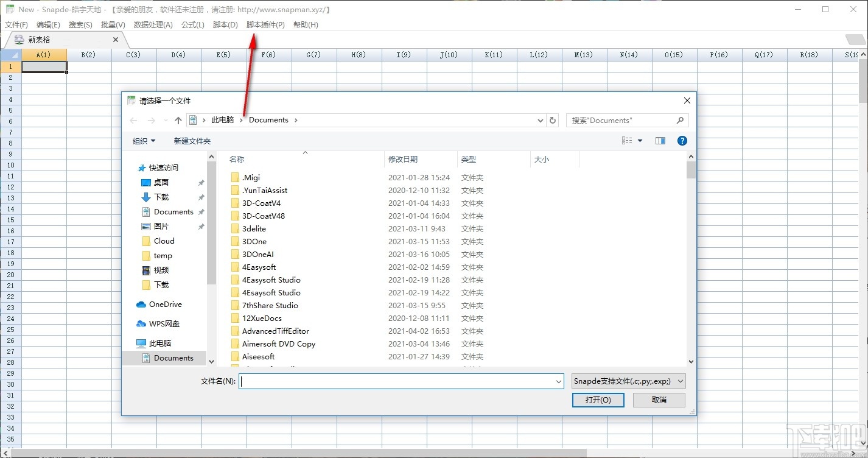The image size is (868, 458).
Task: Select the 3D-CoatV4 folder
Action: (x=255, y=203)
